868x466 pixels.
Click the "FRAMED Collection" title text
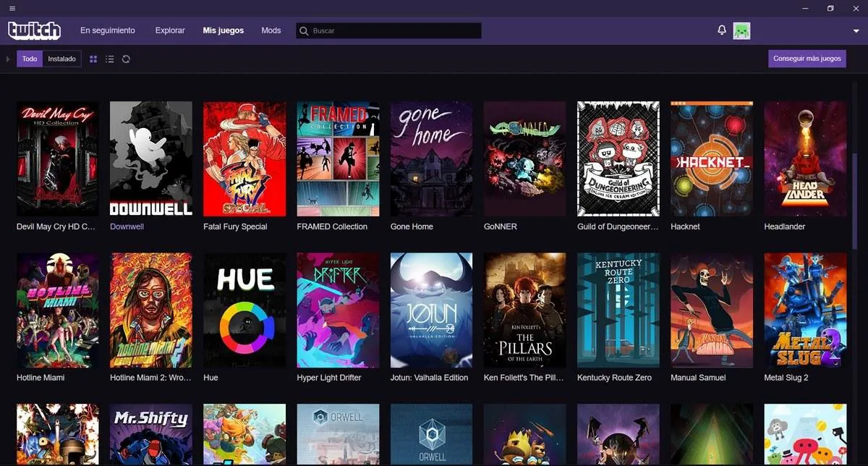[x=332, y=226]
